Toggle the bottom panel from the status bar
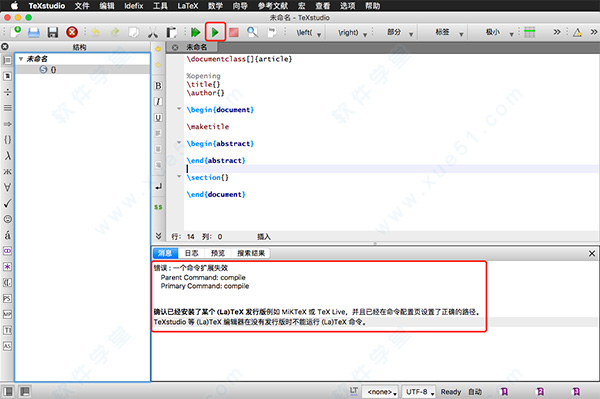Screen dimensions: 600x399 (25, 391)
